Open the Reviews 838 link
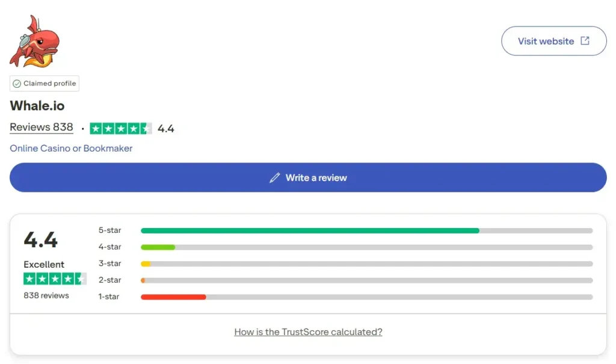 (x=42, y=128)
